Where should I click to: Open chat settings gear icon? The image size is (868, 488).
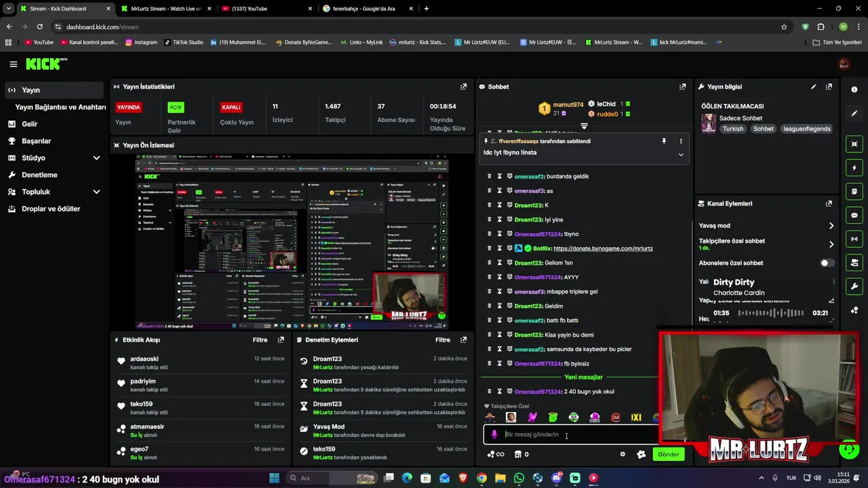point(623,454)
